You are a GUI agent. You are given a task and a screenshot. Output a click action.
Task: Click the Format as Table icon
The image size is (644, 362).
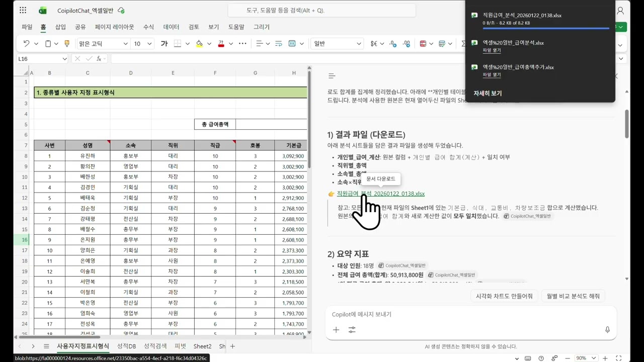(442, 44)
